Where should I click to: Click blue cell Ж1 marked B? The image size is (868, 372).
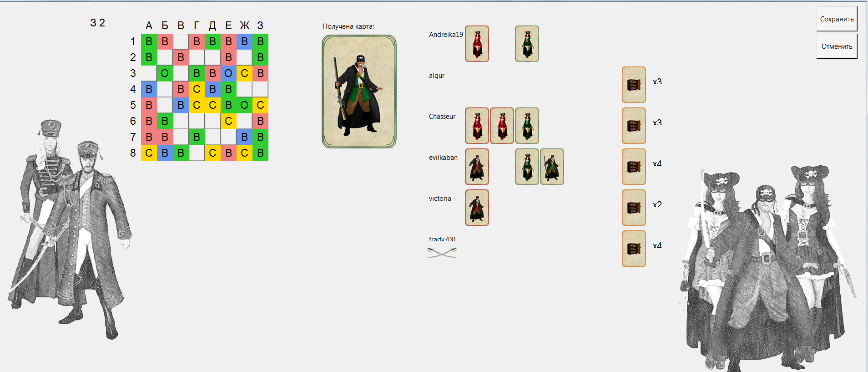tap(244, 41)
